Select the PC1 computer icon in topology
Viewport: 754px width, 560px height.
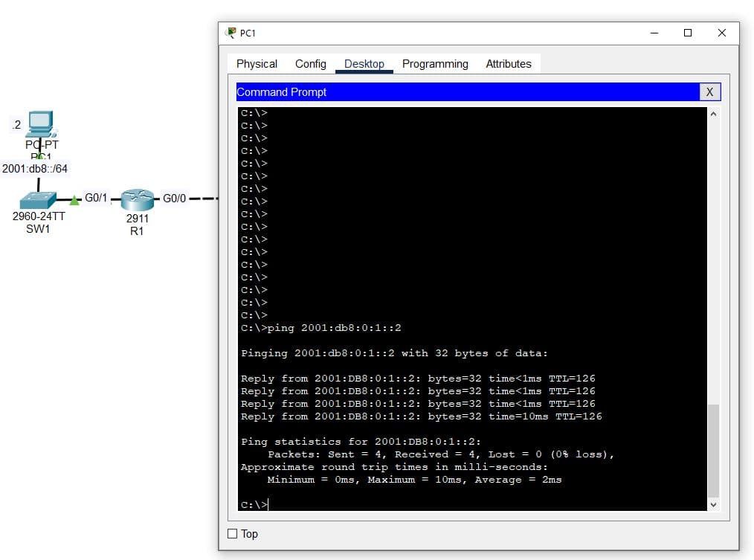pos(39,123)
